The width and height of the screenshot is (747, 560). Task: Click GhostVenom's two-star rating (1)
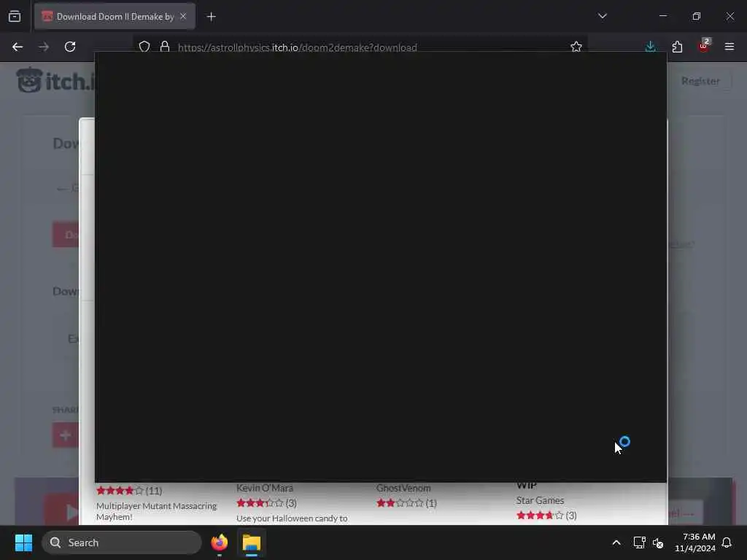[406, 503]
